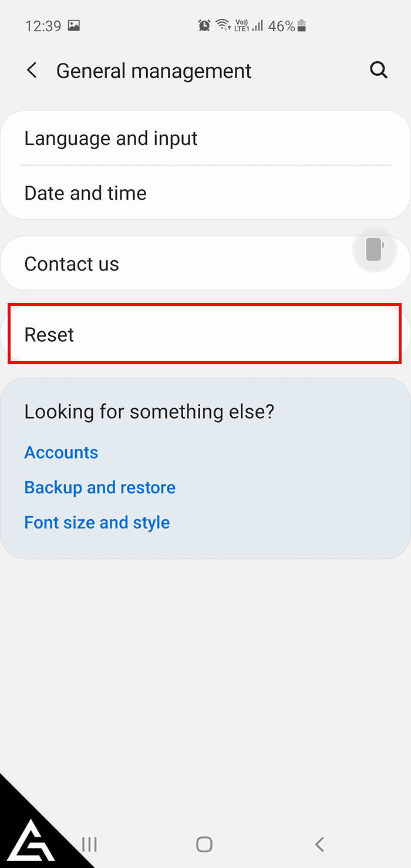Tap the home button in navigation bar
This screenshot has width=411, height=868.
pos(204,845)
